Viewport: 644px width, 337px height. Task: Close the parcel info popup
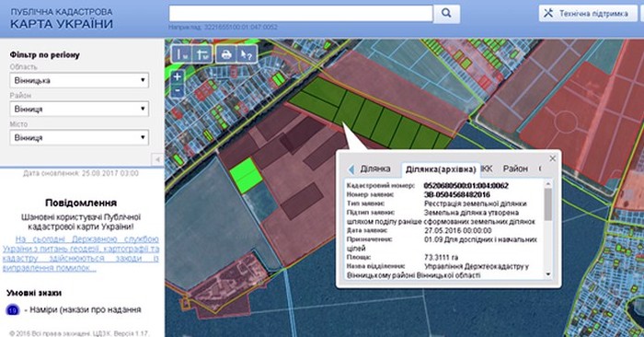(552, 158)
